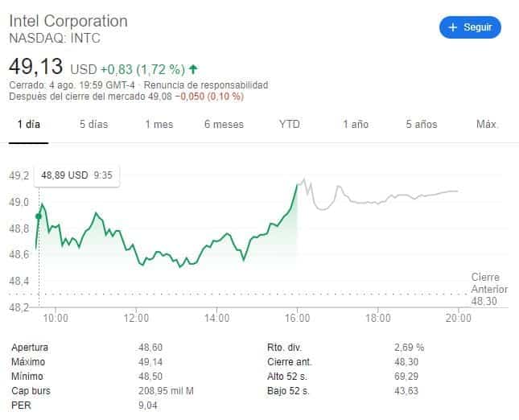This screenshot has width=519, height=420.
Task: Click the +0,83 (1,72 %) change text
Action: 142,69
